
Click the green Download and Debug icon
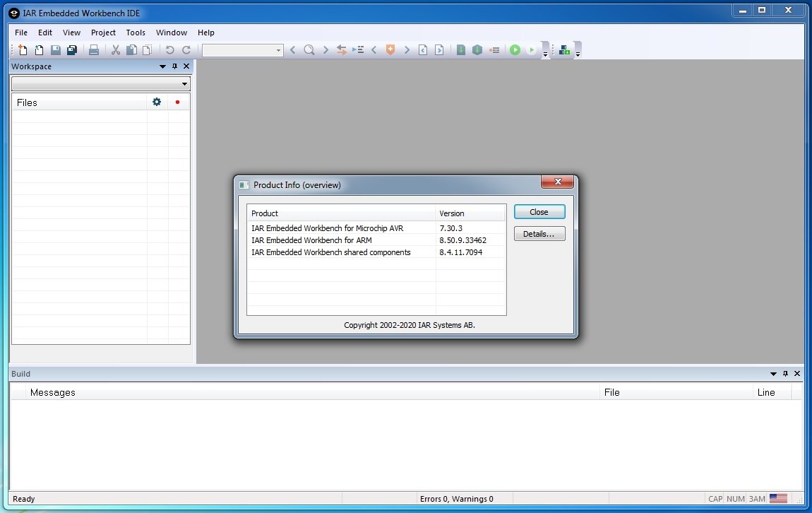[515, 50]
